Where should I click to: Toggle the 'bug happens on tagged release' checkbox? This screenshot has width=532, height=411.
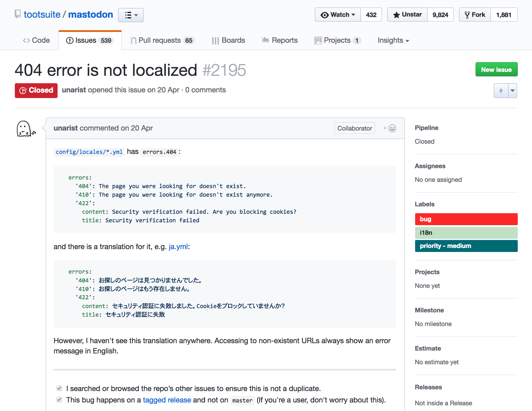click(59, 400)
